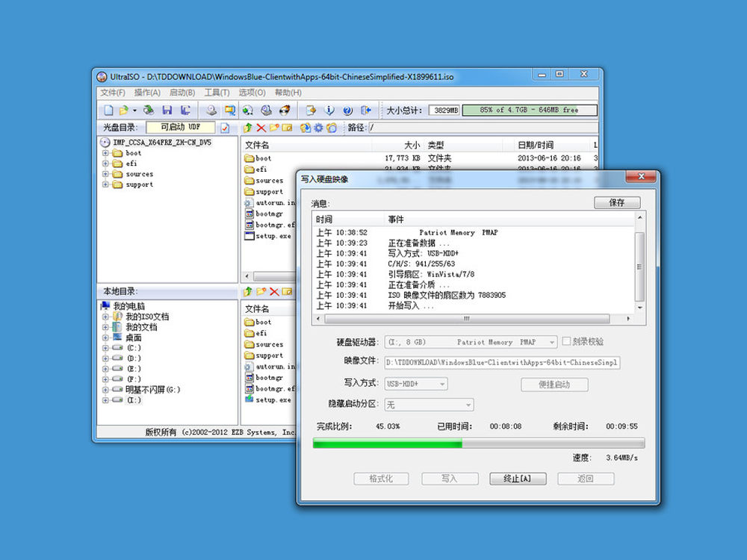
Task: Open the 操作(A) menu
Action: click(x=147, y=93)
